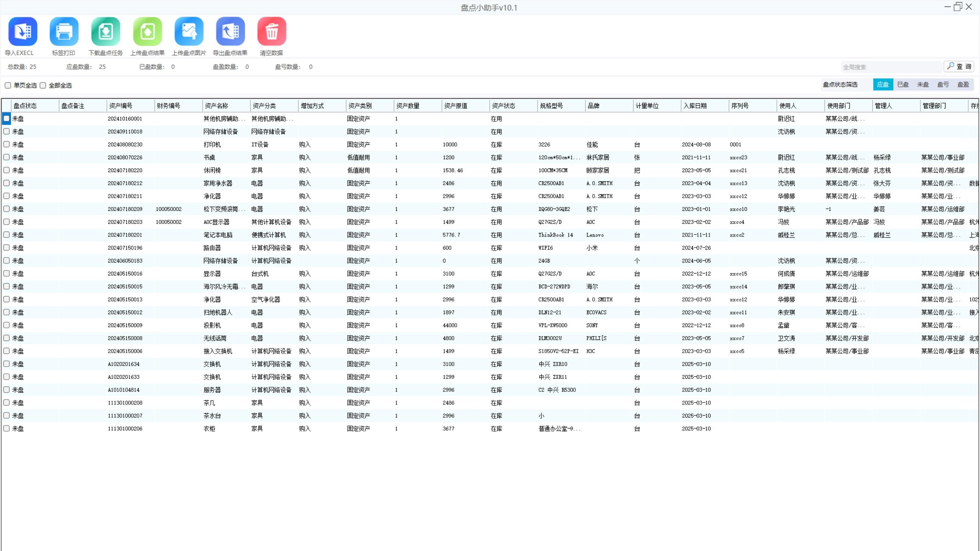Select the 盘亏 filter tab
Image resolution: width=980 pixels, height=551 pixels.
pyautogui.click(x=943, y=84)
